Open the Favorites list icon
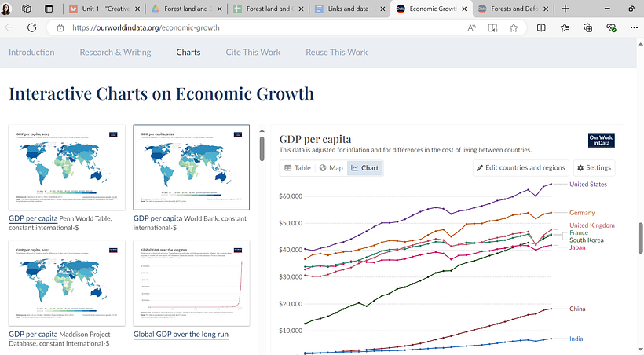644x355 pixels. pos(565,27)
